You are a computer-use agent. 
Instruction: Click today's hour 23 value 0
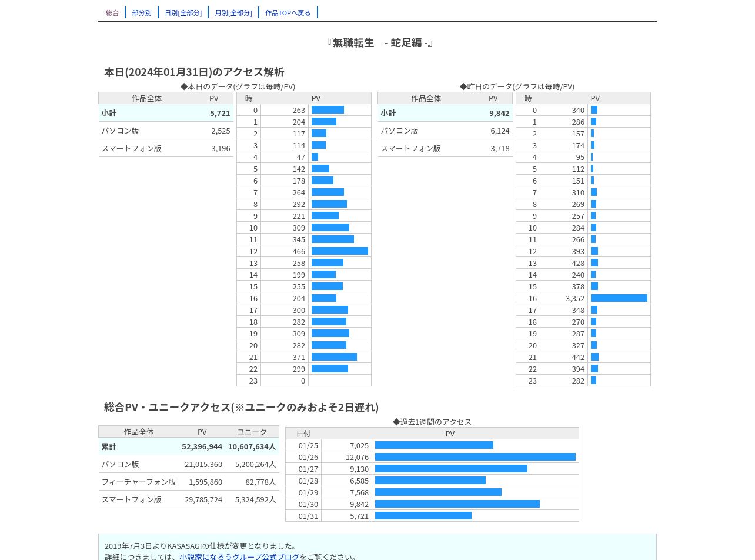point(303,381)
